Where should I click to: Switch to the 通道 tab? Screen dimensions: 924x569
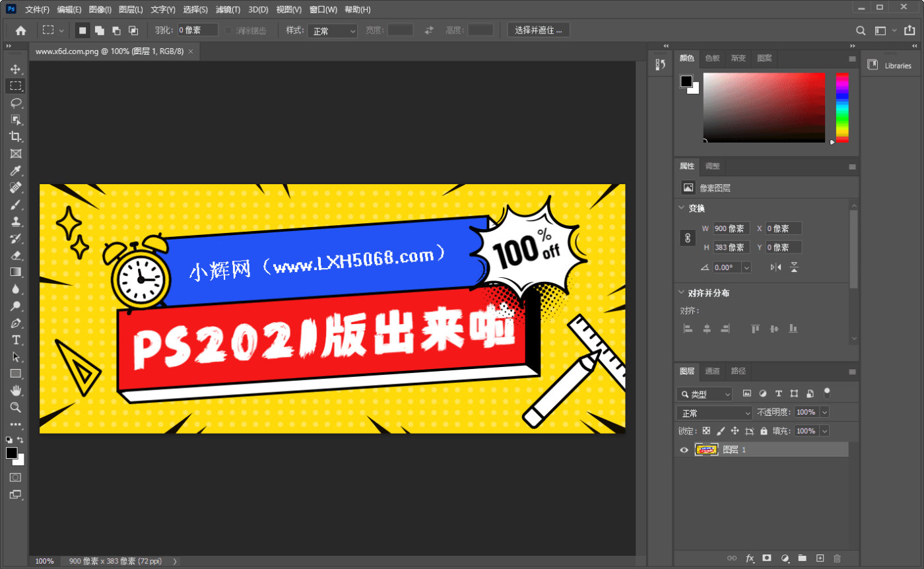coord(712,371)
